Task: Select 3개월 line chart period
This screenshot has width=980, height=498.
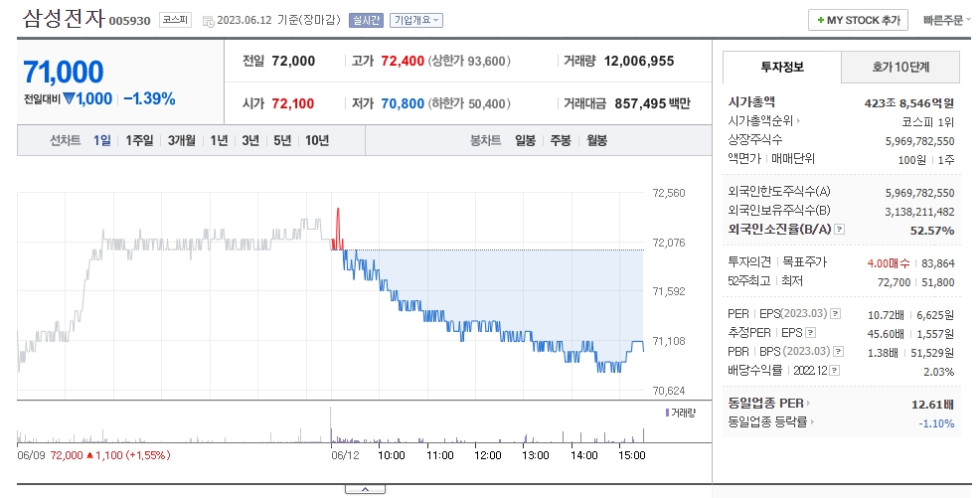Action: pos(181,140)
